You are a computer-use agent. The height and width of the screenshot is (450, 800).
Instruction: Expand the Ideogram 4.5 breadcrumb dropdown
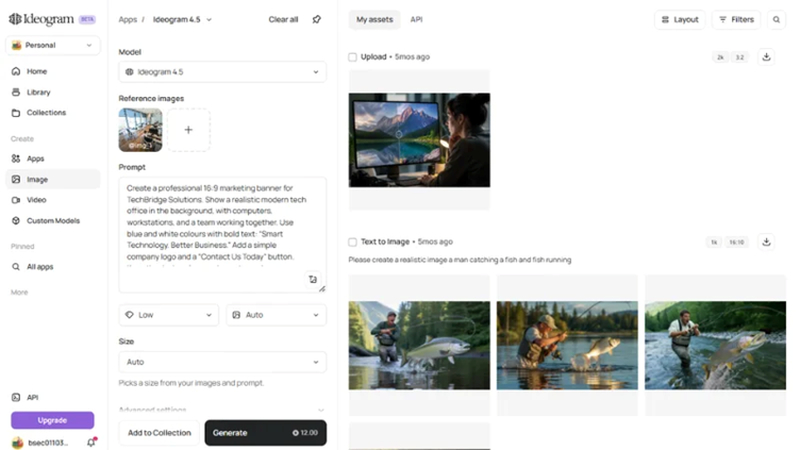click(182, 19)
